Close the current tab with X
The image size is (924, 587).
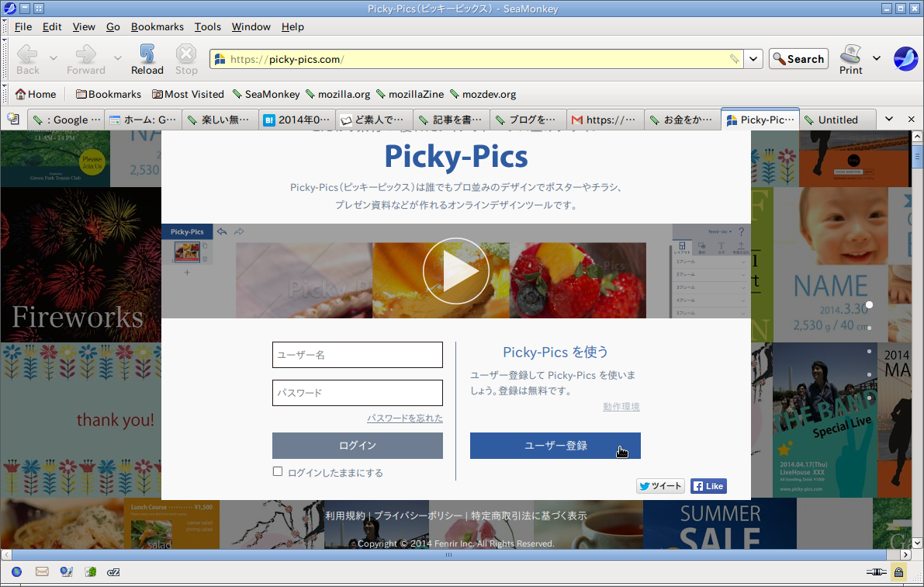911,119
